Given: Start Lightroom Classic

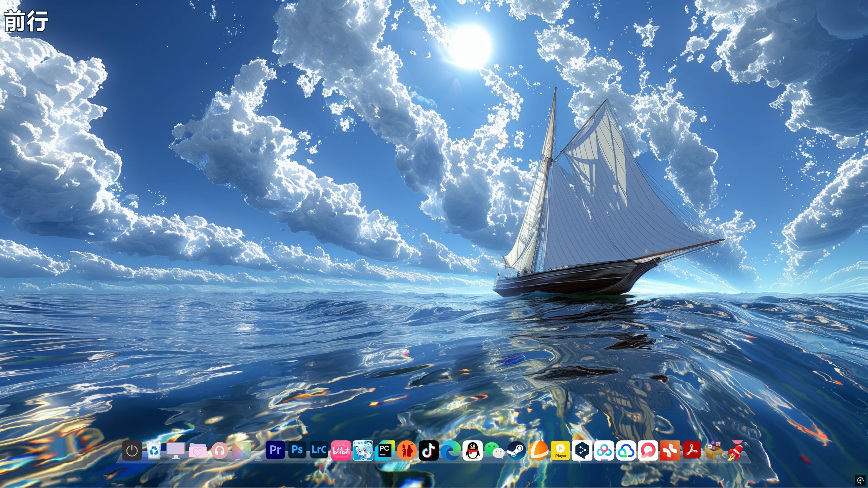Looking at the screenshot, I should click(319, 450).
